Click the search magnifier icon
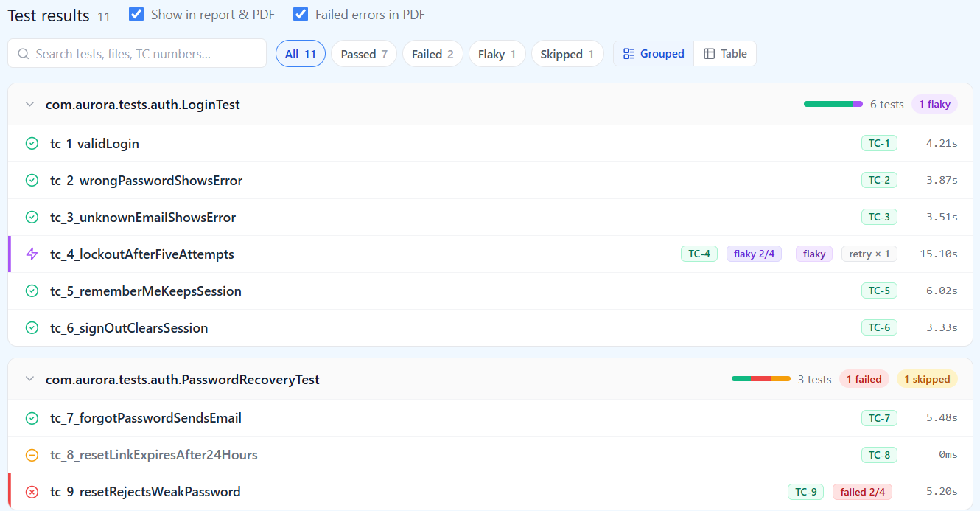 point(24,54)
